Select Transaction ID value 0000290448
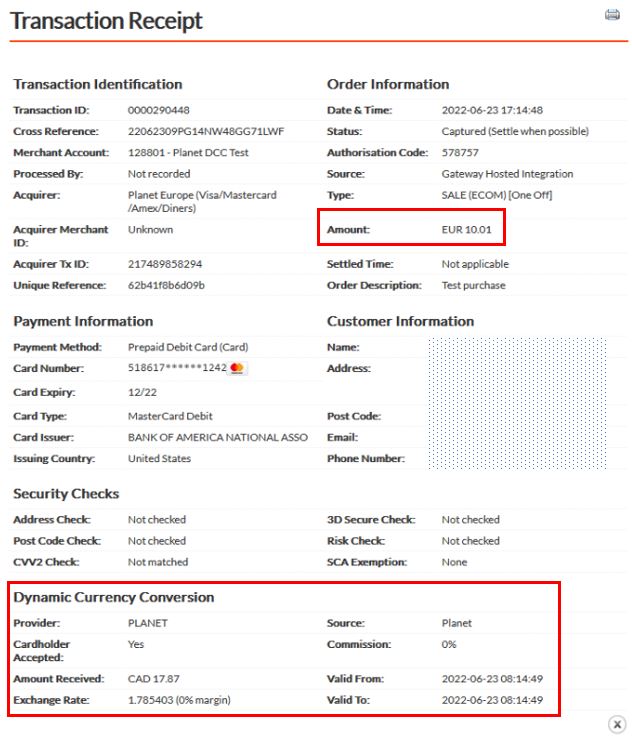632x739 pixels. [159, 110]
